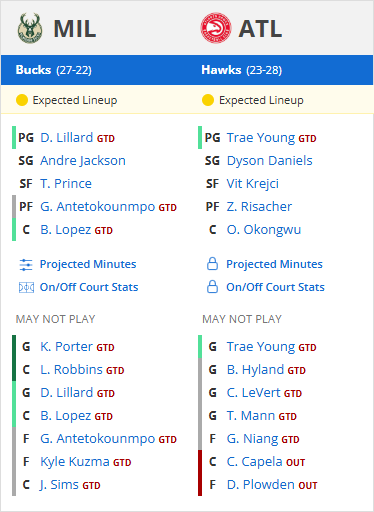374x512 pixels.
Task: Click the lock icon beside Hawks Projected Minutes
Action: click(x=212, y=264)
